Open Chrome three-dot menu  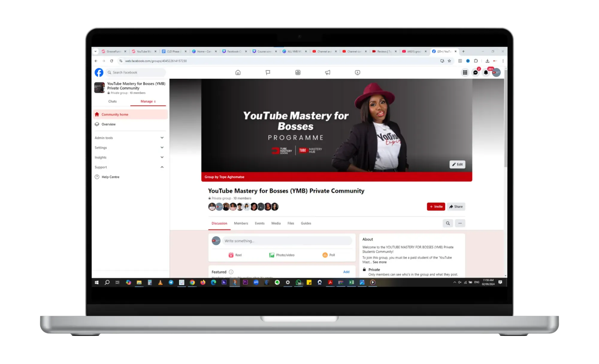[x=503, y=61]
